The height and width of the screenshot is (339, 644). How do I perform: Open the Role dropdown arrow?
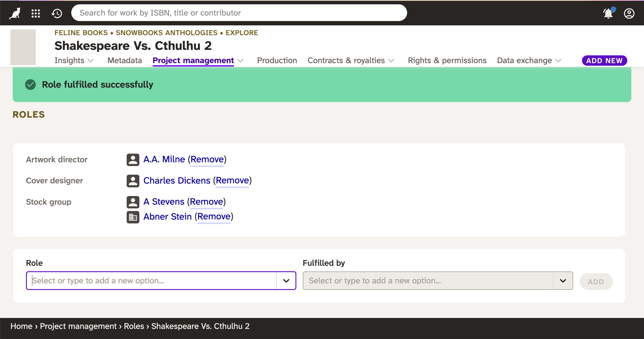(x=286, y=280)
